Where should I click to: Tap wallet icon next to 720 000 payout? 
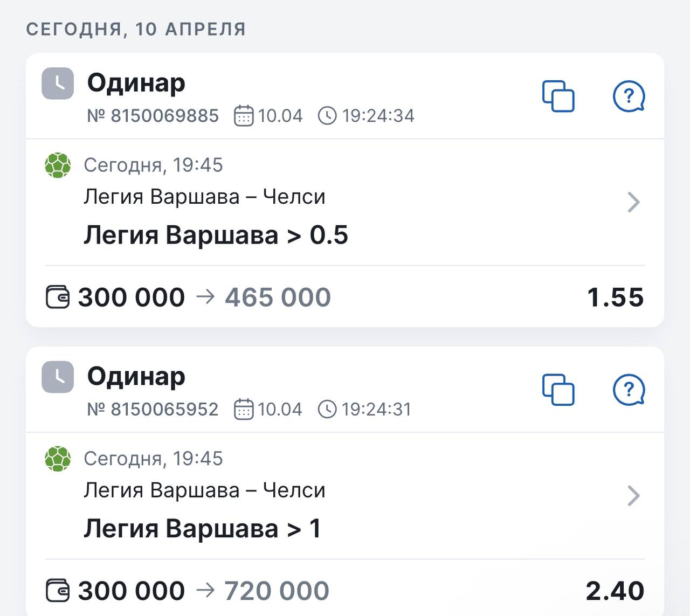(x=58, y=591)
